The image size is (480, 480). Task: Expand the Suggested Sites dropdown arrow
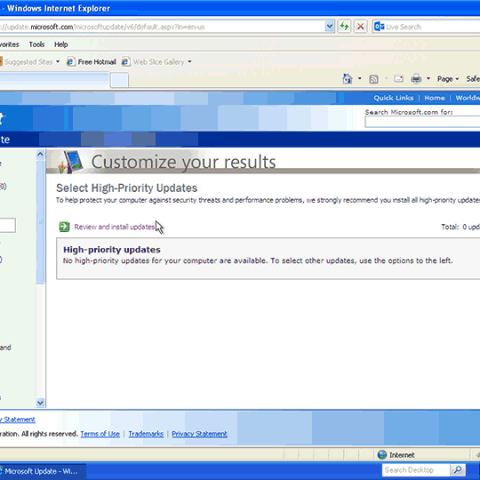58,62
